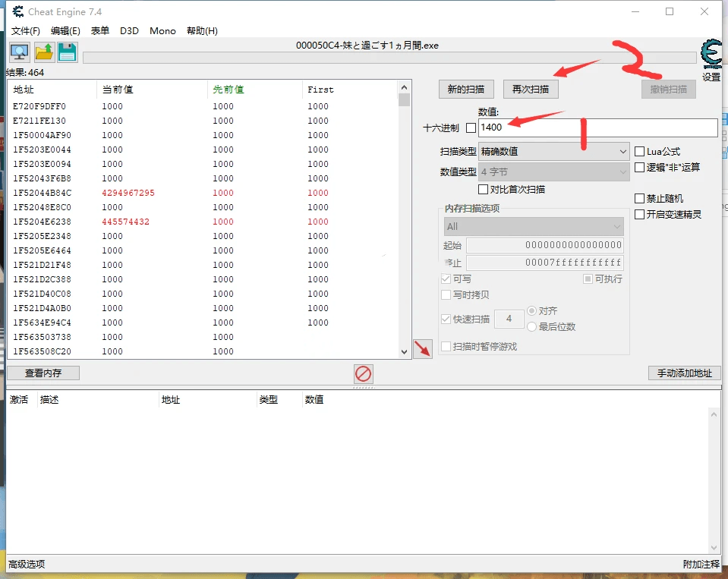The width and height of the screenshot is (728, 579).
Task: Click the red clear list icon
Action: (364, 374)
